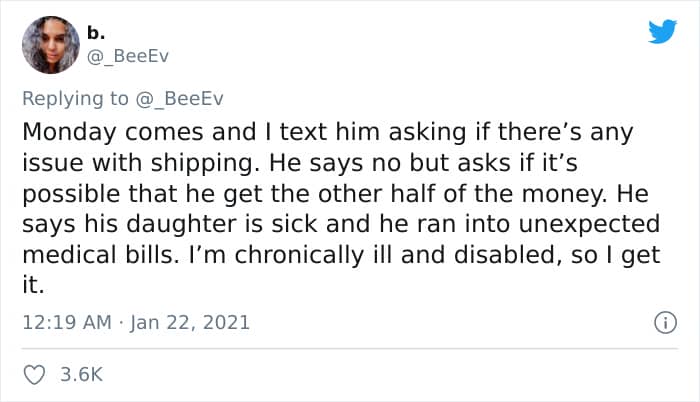This screenshot has height=402, width=700.
Task: Click the 3.6K like count
Action: point(80,376)
